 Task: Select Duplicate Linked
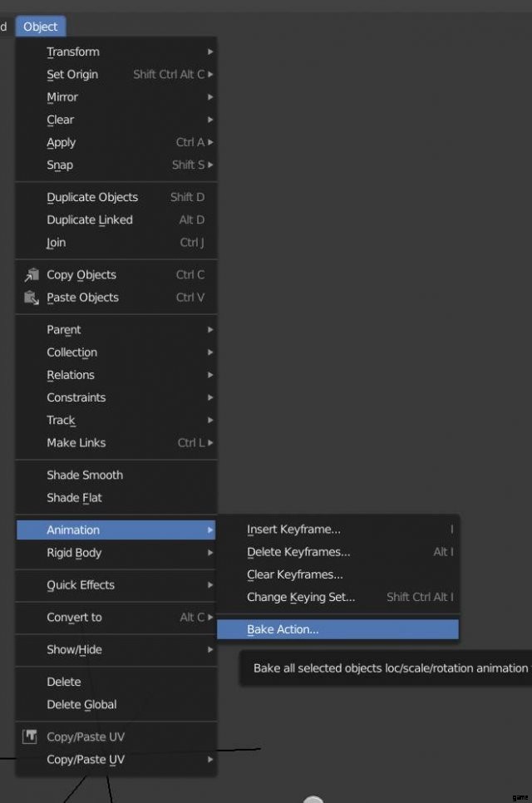[90, 220]
